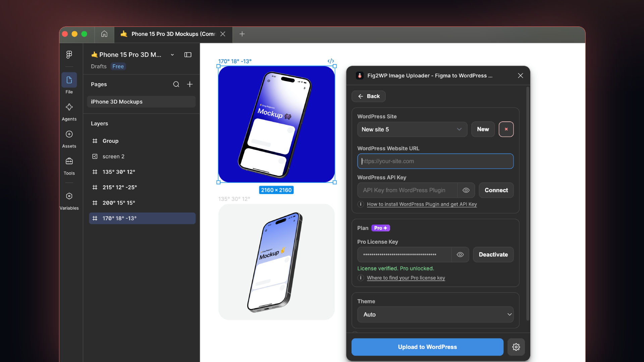Click the frame icon of 200° 15° 15° layer
Image resolution: width=644 pixels, height=362 pixels.
(95, 203)
